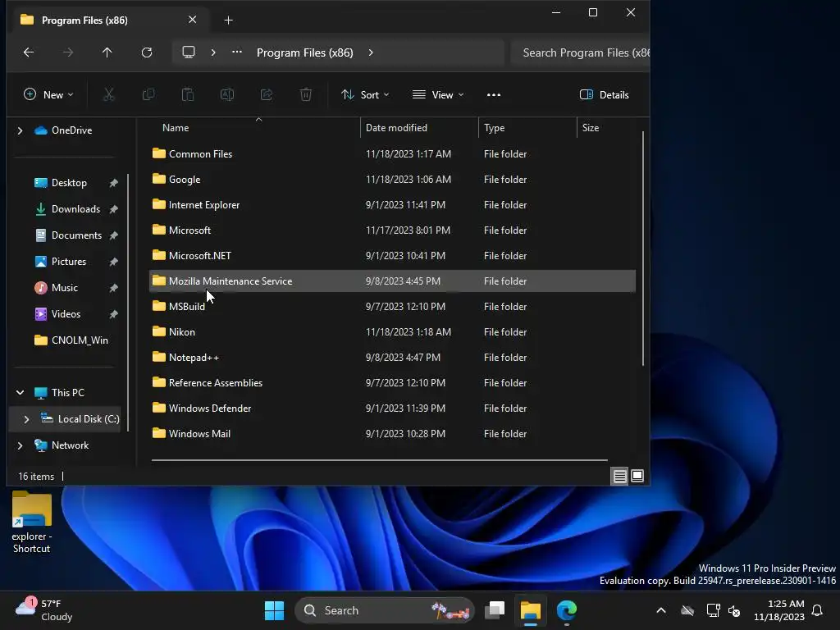Image resolution: width=840 pixels, height=630 pixels.
Task: Add a new File Explorer tab
Action: point(228,21)
